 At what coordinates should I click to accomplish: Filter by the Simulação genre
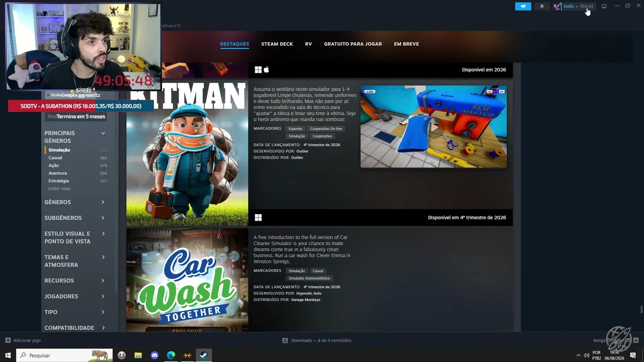(x=75, y=150)
